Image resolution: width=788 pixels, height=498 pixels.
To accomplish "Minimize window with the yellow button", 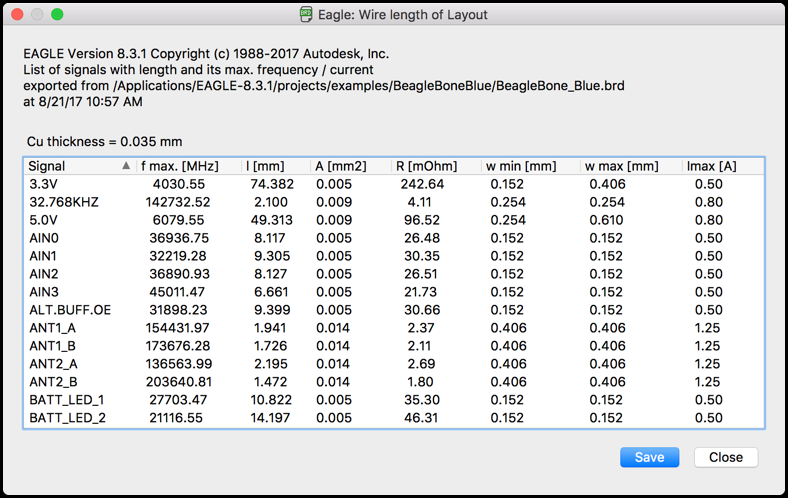I will [x=37, y=15].
